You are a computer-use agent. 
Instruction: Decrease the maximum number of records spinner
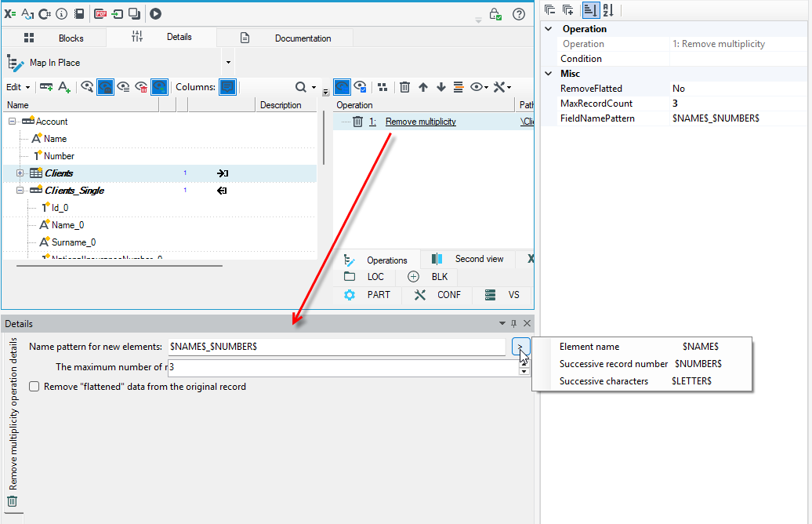point(524,371)
